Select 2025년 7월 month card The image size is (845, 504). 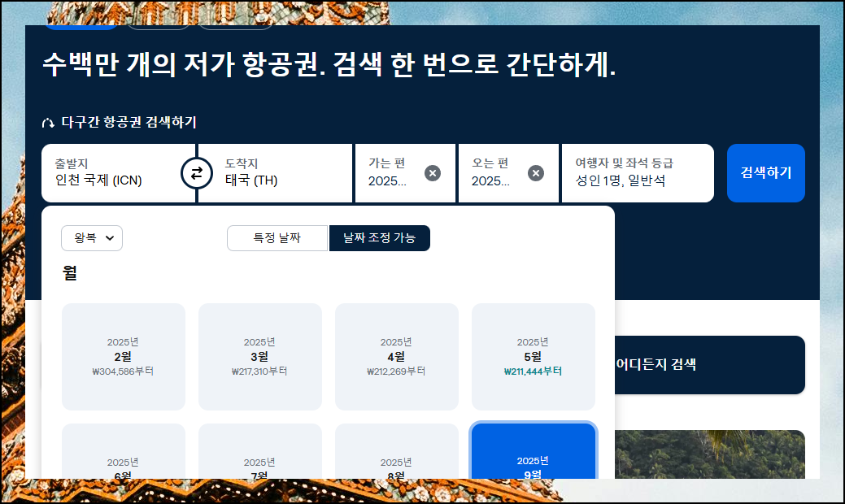(259, 451)
